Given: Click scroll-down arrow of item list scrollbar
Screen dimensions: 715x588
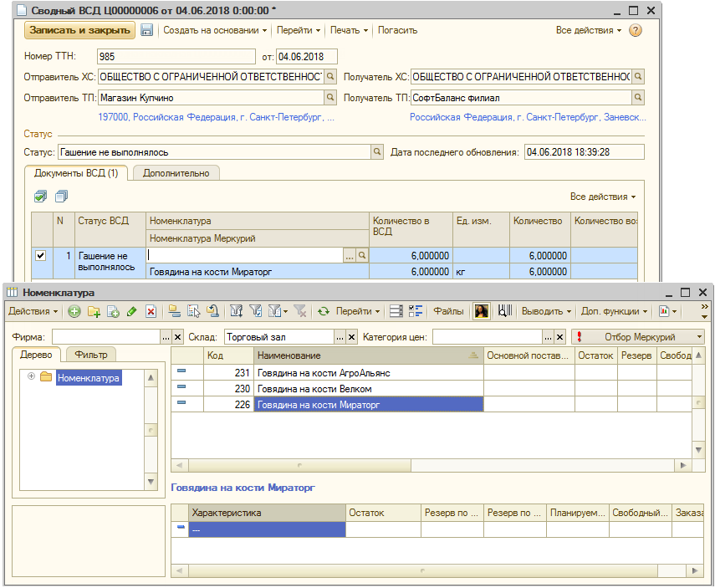Looking at the screenshot, I should point(698,450).
